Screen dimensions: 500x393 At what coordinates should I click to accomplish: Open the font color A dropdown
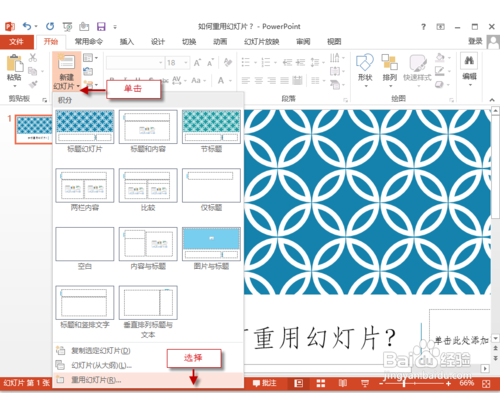coord(224,80)
